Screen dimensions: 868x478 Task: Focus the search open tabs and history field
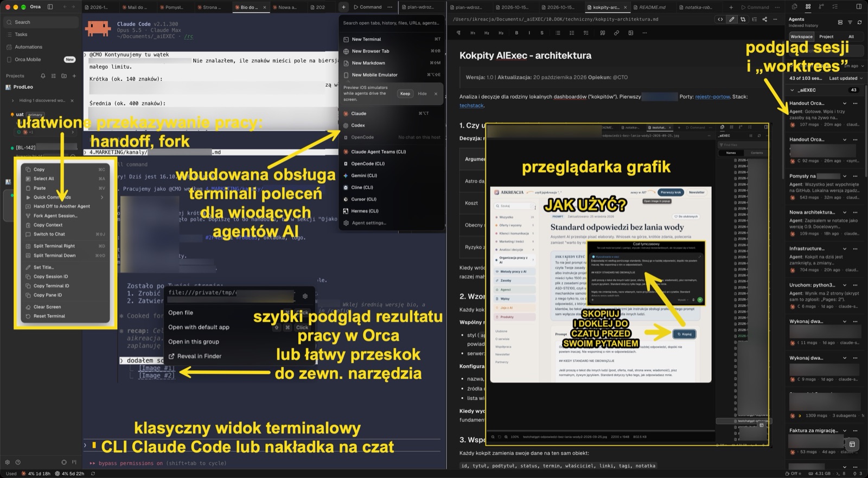pos(391,23)
